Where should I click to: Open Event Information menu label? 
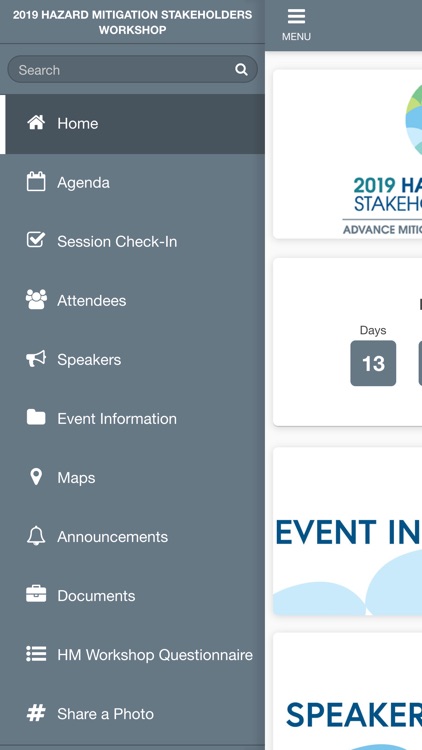[x=117, y=419]
